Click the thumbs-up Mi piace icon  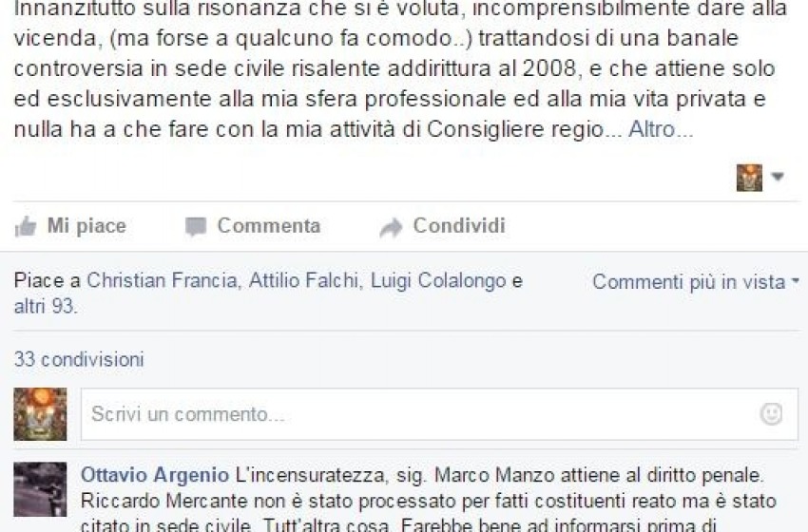pyautogui.click(x=26, y=226)
